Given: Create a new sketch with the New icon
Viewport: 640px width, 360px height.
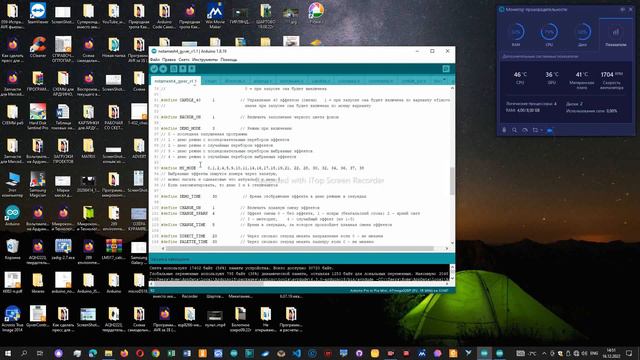Looking at the screenshot, I should (174, 69).
